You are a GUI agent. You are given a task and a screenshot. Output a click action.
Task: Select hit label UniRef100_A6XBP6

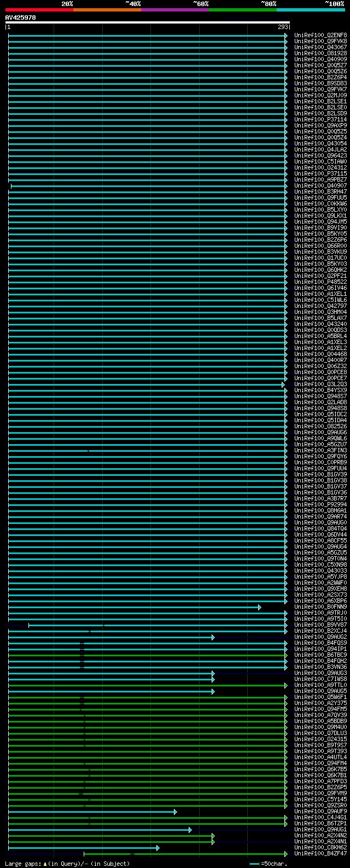[320, 601]
